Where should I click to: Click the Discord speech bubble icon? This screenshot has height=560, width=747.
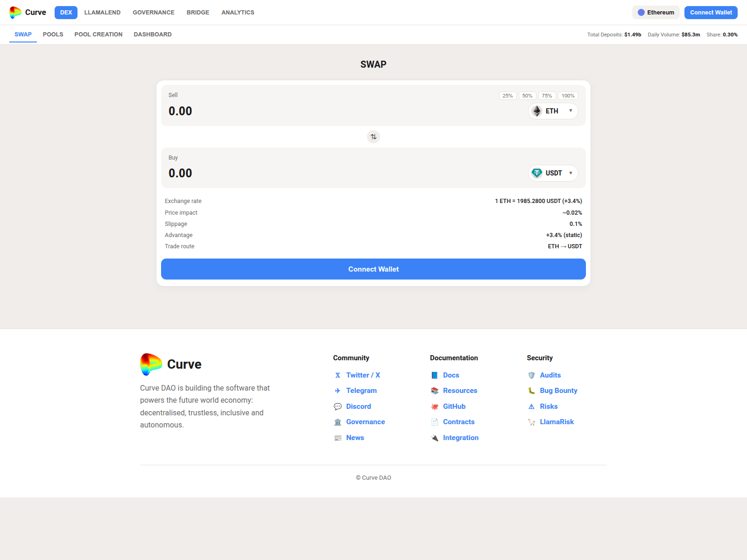(x=338, y=406)
